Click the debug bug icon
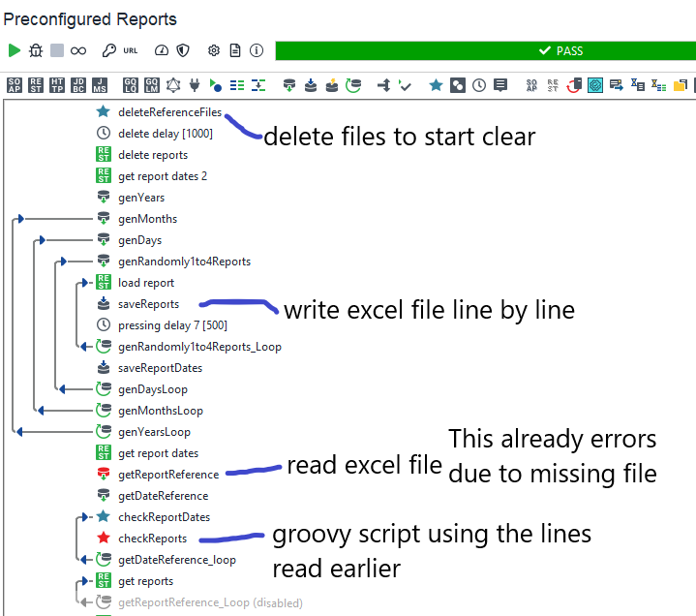Viewport: 696px width, 616px height. [x=36, y=50]
